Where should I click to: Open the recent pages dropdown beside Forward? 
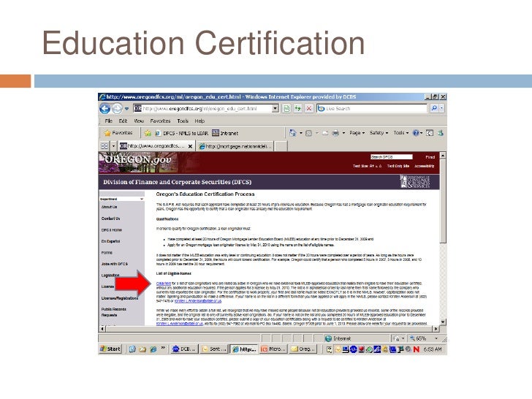pos(126,109)
